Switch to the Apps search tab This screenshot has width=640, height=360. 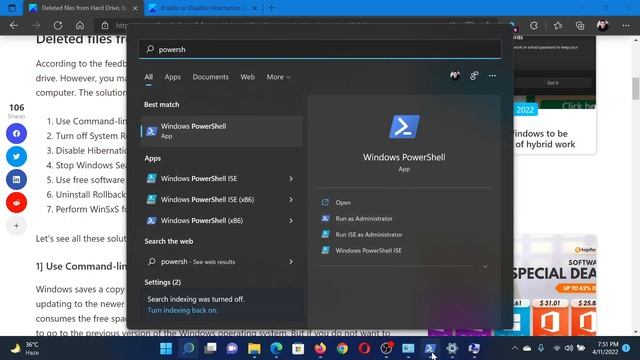coord(173,77)
